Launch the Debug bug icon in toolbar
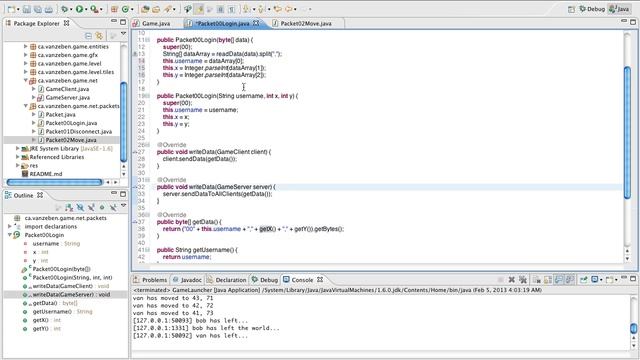The height and width of the screenshot is (360, 640). tap(64, 9)
